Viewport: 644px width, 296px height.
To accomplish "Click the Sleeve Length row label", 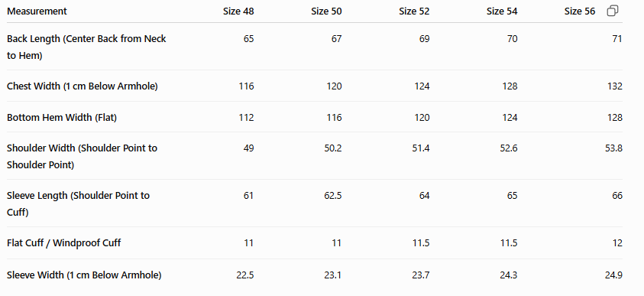I will 79,204.
